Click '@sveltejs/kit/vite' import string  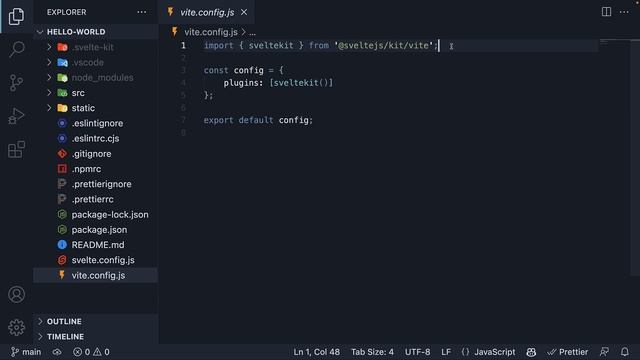383,45
